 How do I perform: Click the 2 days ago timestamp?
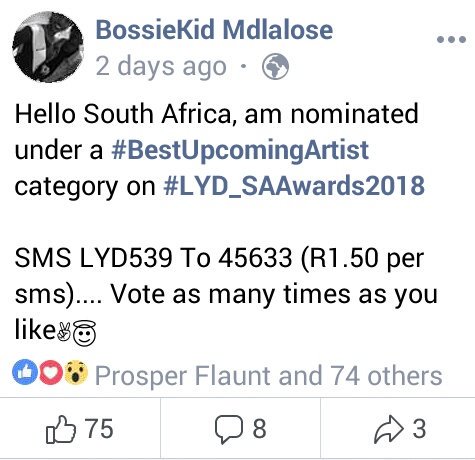tap(161, 67)
